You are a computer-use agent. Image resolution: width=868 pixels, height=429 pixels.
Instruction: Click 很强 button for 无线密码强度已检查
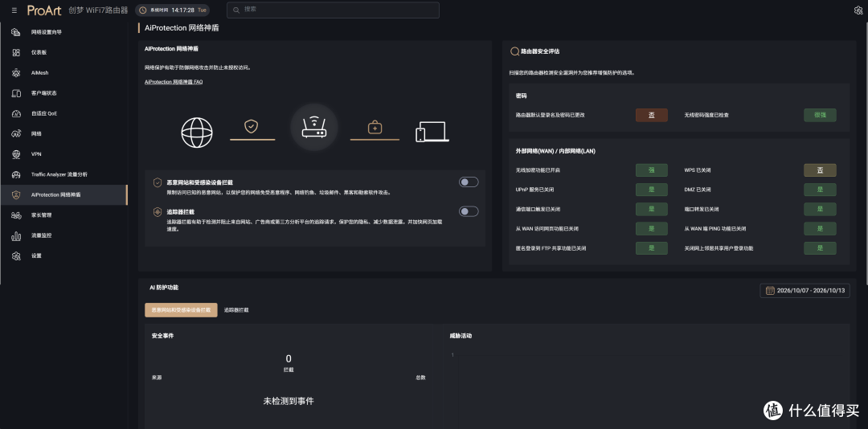point(820,115)
